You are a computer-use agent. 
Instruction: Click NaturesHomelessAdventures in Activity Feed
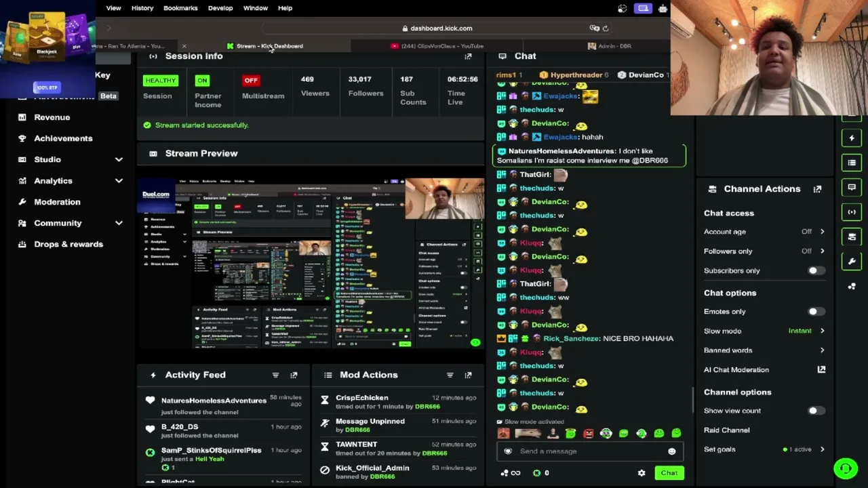214,401
